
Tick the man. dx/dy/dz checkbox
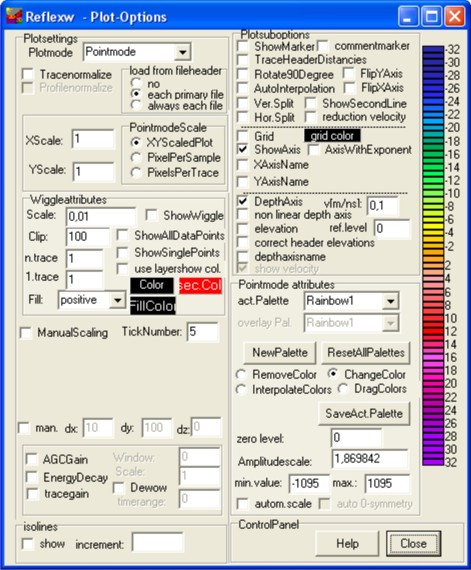click(x=24, y=428)
